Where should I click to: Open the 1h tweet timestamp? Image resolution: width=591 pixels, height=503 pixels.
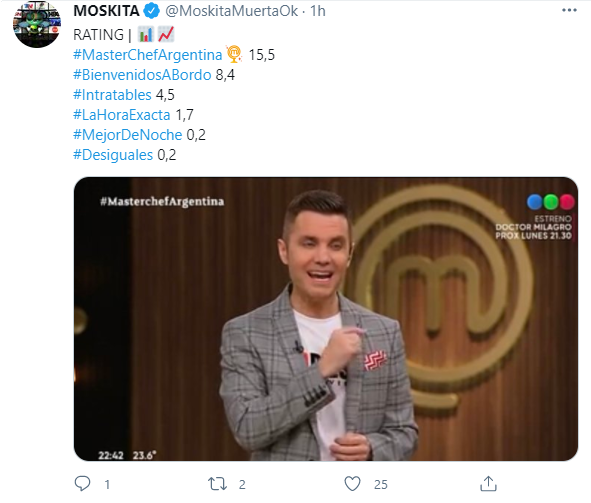point(318,11)
